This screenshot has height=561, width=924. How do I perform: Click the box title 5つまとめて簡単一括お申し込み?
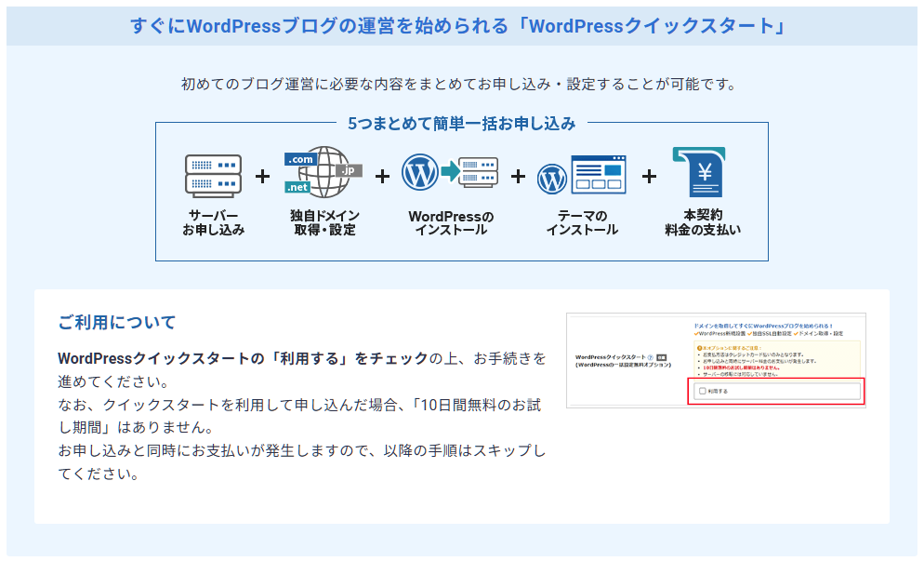[x=461, y=124]
